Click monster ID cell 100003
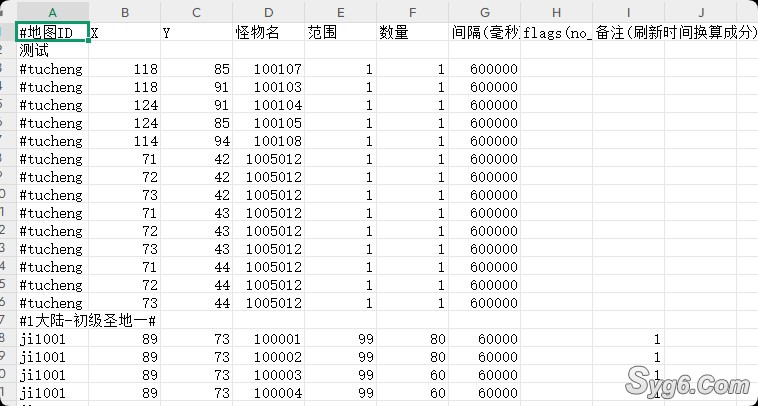Screen dimensions: 758x406 268,375
